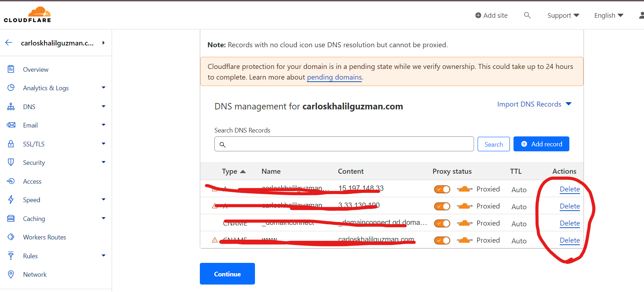644x292 pixels.
Task: Toggle proxy switch for 3.33.130.190 record
Action: [x=442, y=206]
